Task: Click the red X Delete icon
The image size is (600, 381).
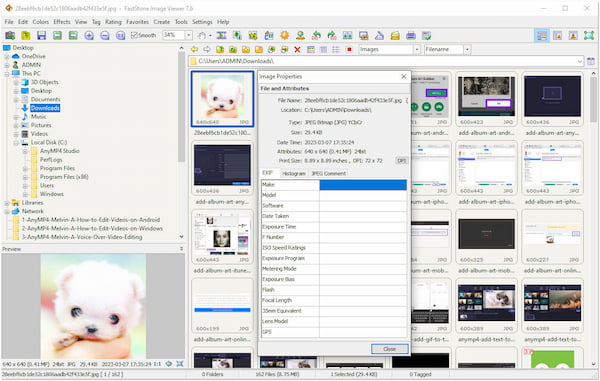Action: click(x=297, y=49)
